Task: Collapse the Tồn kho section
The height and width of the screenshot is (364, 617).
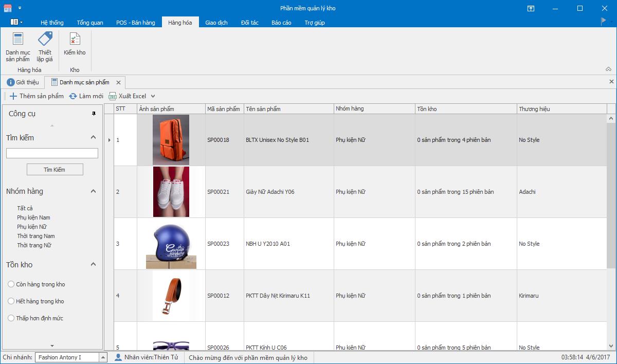Action: 94,264
